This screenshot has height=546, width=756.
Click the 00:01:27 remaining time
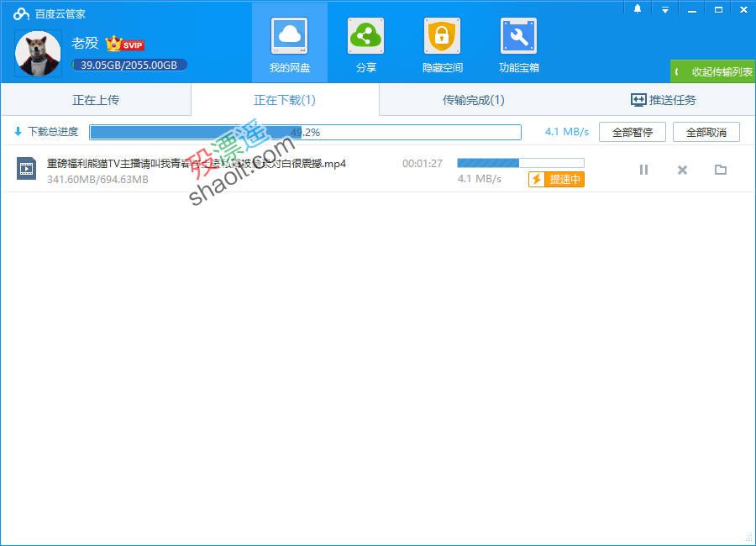click(x=423, y=164)
